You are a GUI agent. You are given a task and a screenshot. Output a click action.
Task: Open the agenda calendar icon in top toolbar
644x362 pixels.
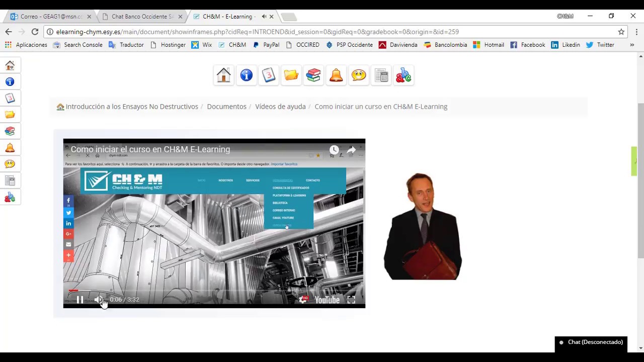(x=269, y=75)
